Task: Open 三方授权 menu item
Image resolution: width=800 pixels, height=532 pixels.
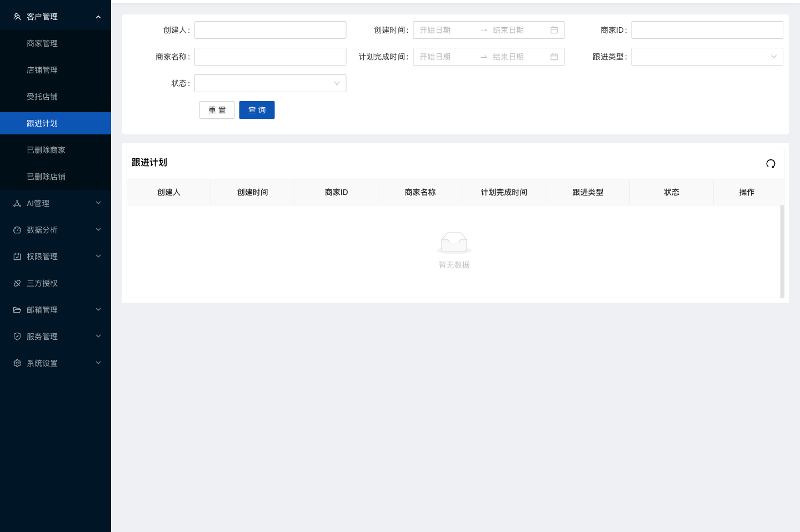Action: pos(56,283)
